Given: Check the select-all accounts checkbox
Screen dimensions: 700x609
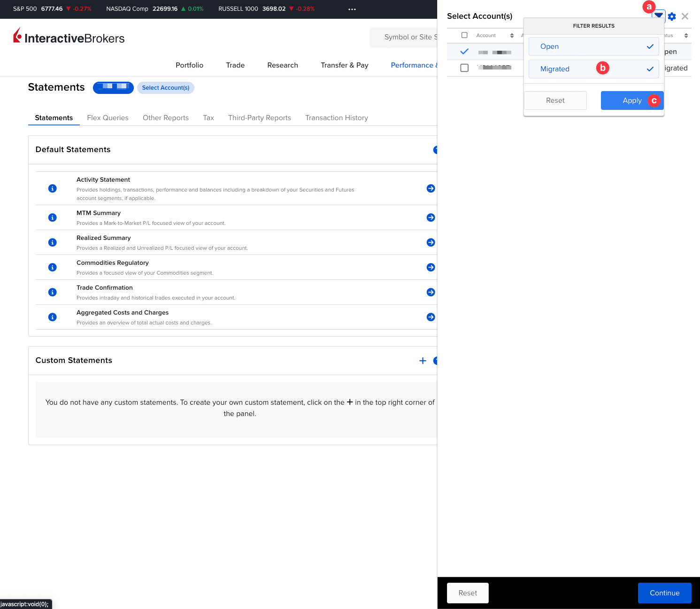Looking at the screenshot, I should click(x=464, y=35).
